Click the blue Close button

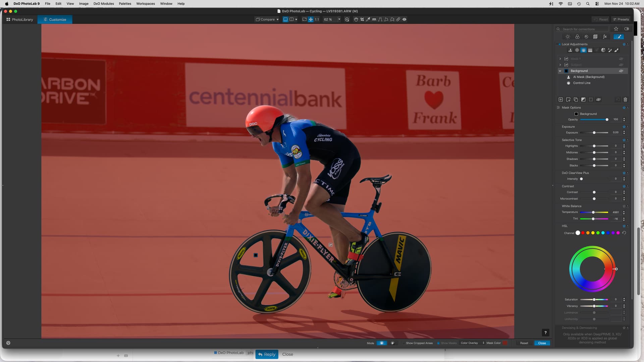click(x=542, y=343)
